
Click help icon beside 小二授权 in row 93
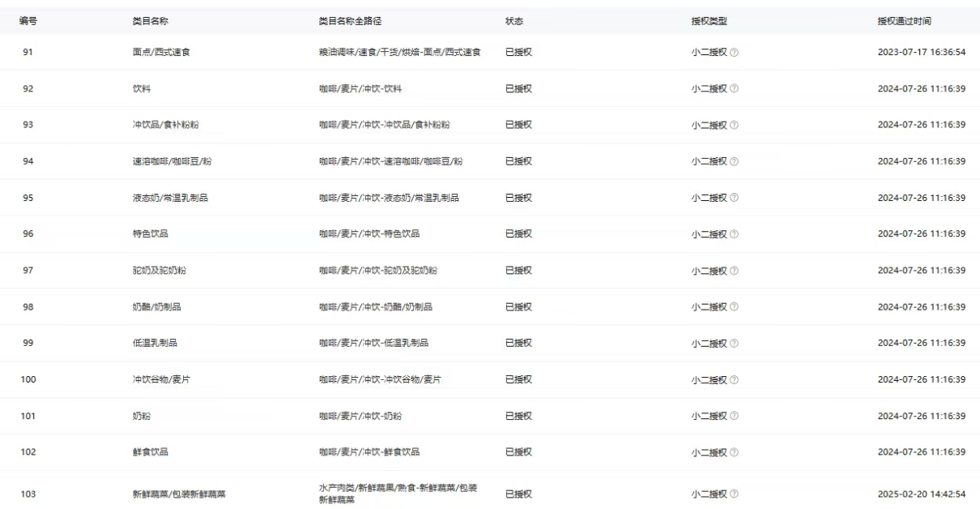735,125
